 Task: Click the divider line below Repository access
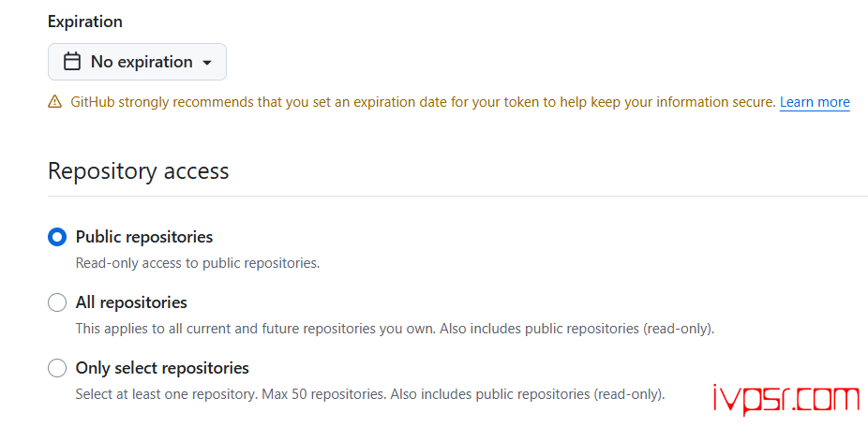(457, 196)
